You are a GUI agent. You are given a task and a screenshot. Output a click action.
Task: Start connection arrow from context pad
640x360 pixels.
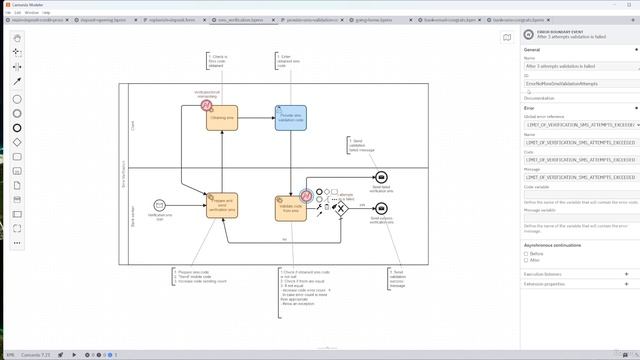pyautogui.click(x=319, y=214)
